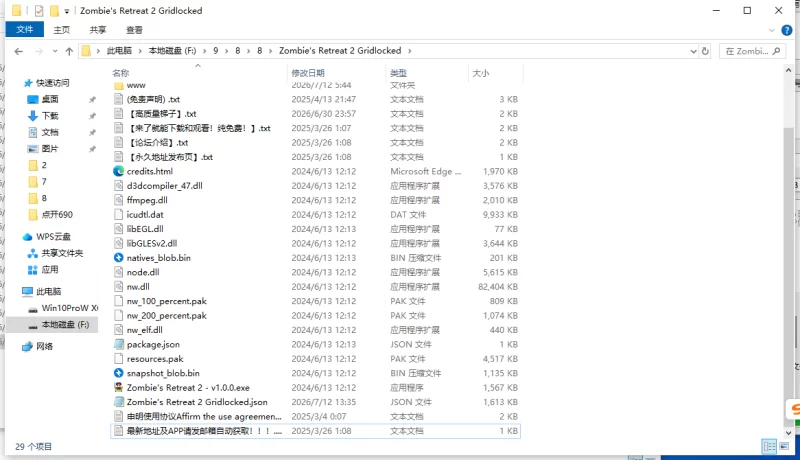Go up one folder level arrow
Image resolution: width=800 pixels, height=460 pixels.
(69, 51)
